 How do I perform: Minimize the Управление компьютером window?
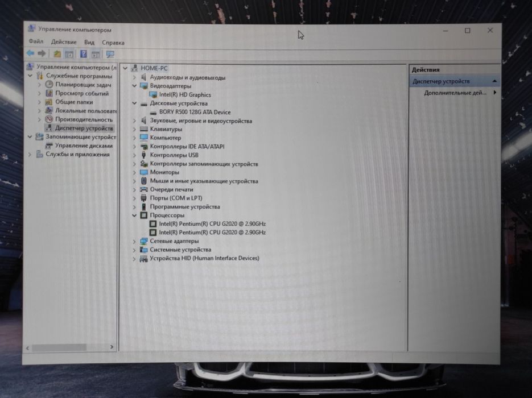click(x=446, y=31)
